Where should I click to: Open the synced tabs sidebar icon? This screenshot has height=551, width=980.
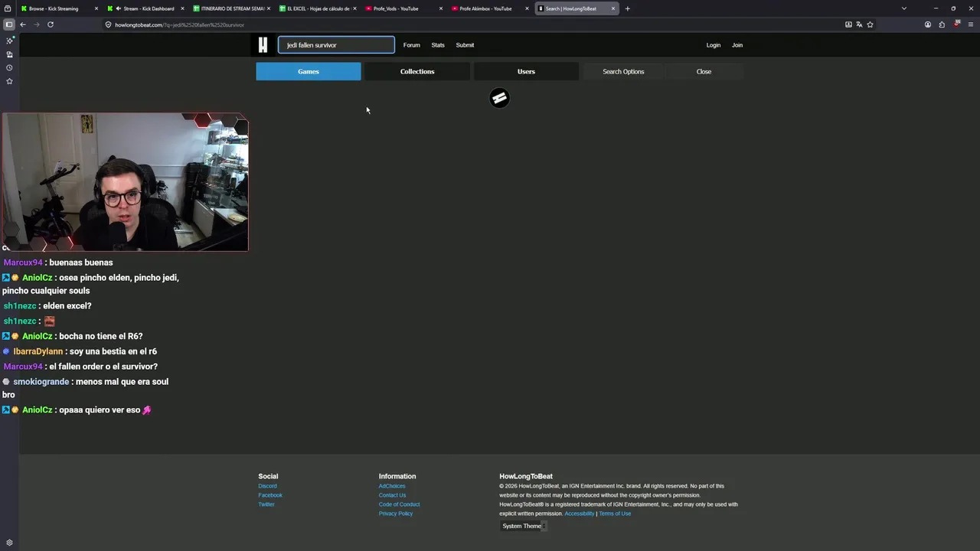(x=9, y=54)
